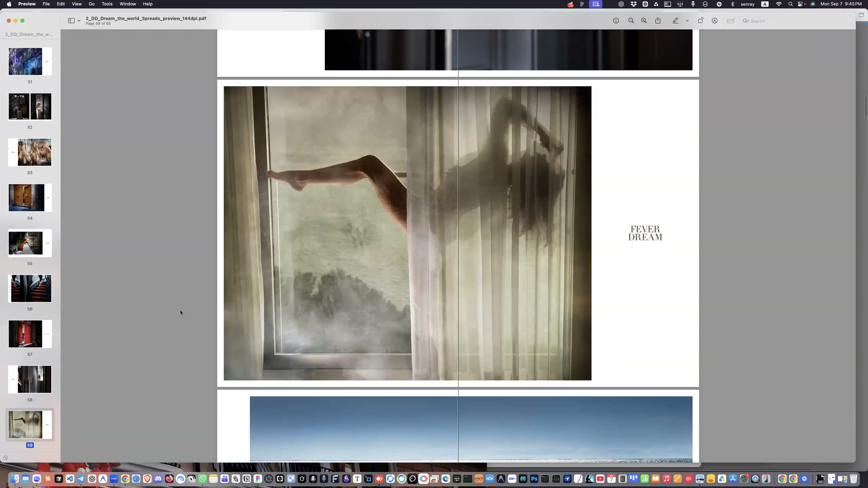
Task: Expand sidebar view options chevron
Action: [79, 21]
